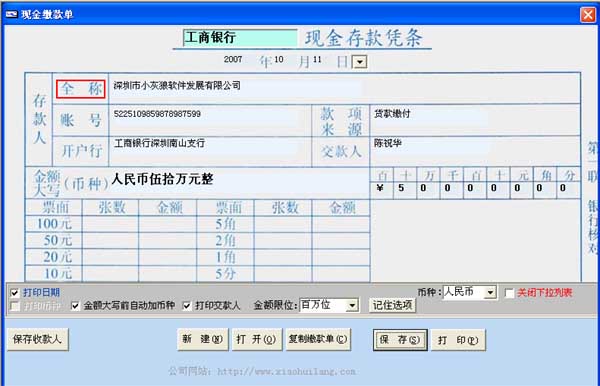Click the 2角 denomination label
This screenshot has height=386, width=600.
coord(225,241)
